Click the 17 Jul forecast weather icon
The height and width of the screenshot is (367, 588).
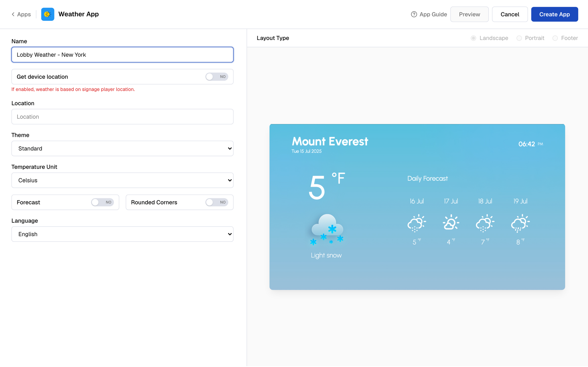pos(451,222)
